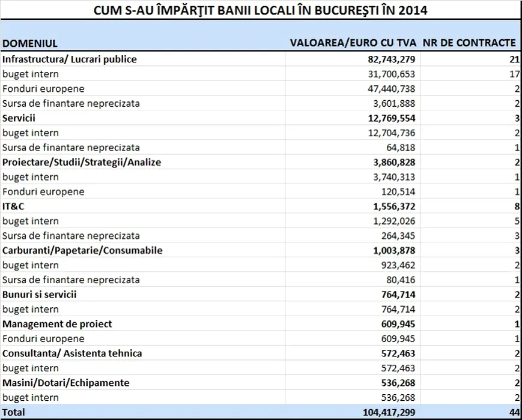
Task: Select the 1,556,372 value cell
Action: point(393,206)
